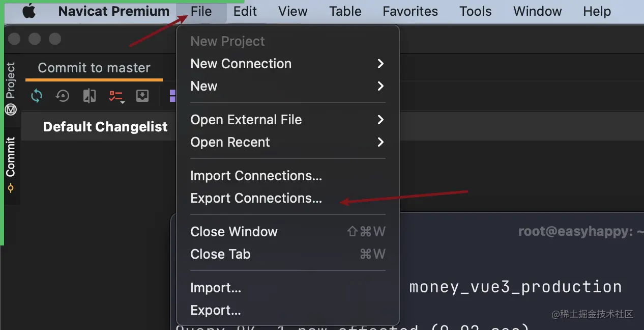
Task: Open the Favorites menu
Action: 410,11
